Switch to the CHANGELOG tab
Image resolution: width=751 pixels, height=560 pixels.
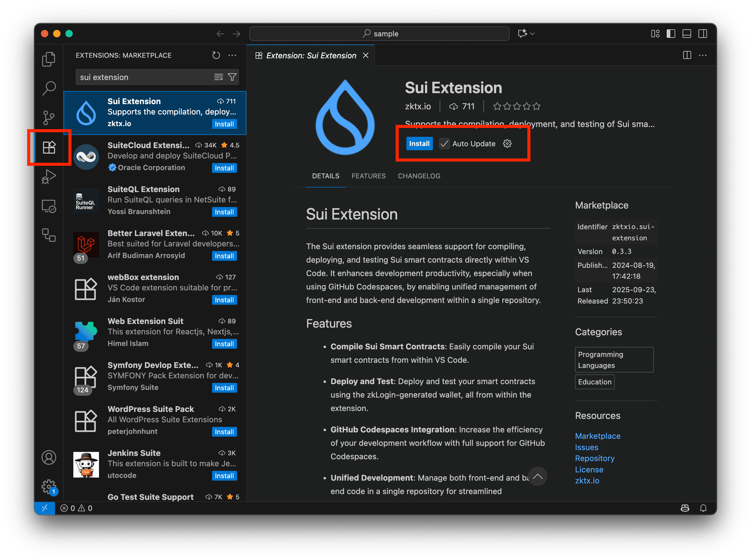click(x=419, y=176)
